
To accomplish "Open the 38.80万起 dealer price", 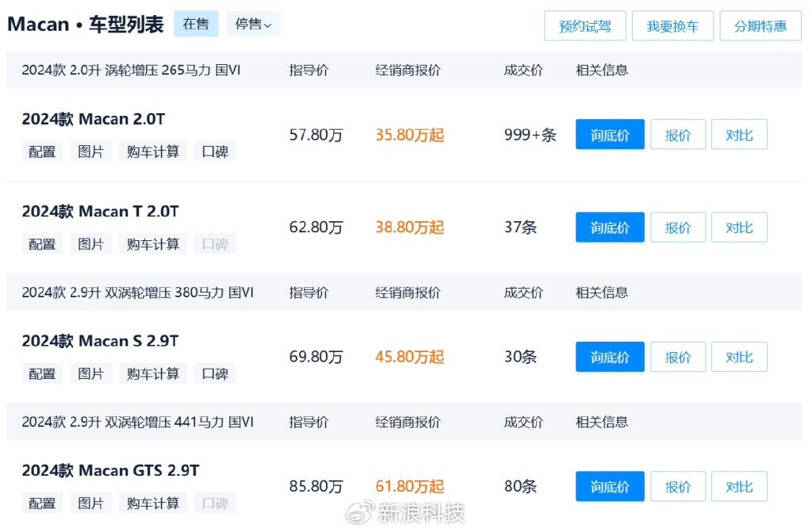I will 410,228.
